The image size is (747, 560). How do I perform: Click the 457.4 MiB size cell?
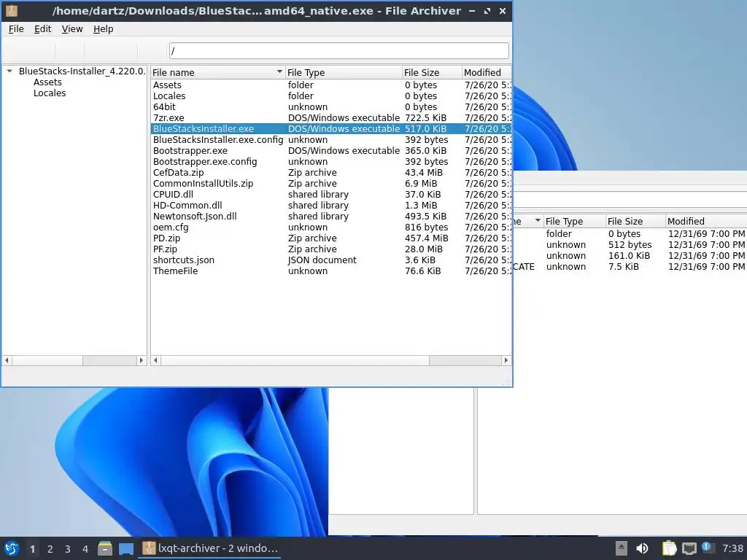coord(426,238)
